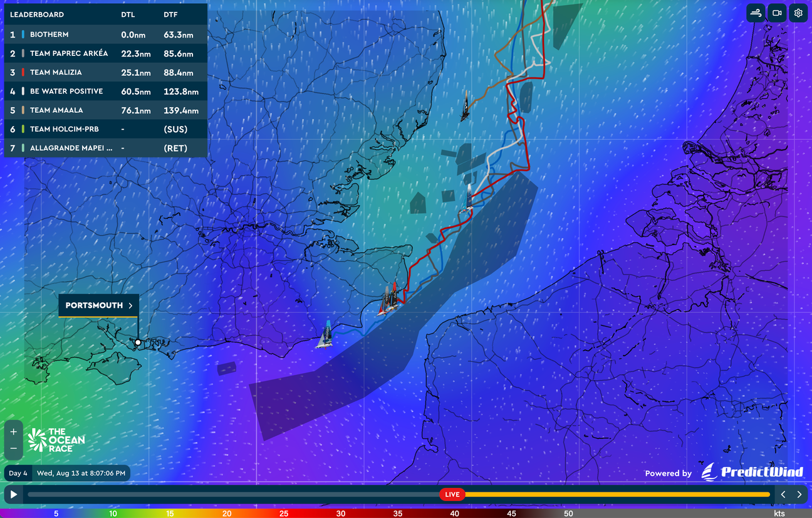
Task: Step the timeline forward with right arrow
Action: 799,494
